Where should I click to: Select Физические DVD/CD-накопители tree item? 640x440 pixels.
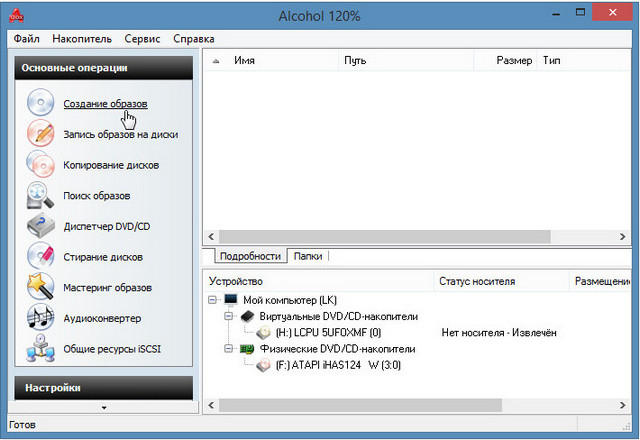[338, 349]
